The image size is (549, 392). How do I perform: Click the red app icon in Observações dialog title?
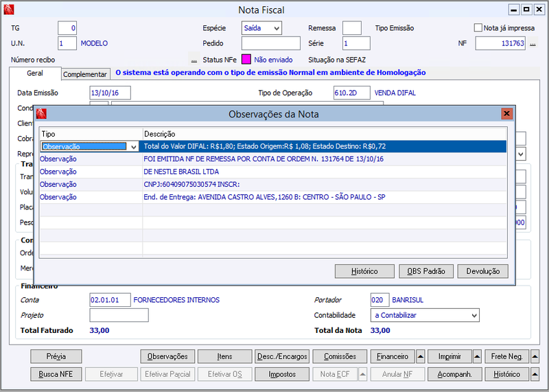click(41, 114)
